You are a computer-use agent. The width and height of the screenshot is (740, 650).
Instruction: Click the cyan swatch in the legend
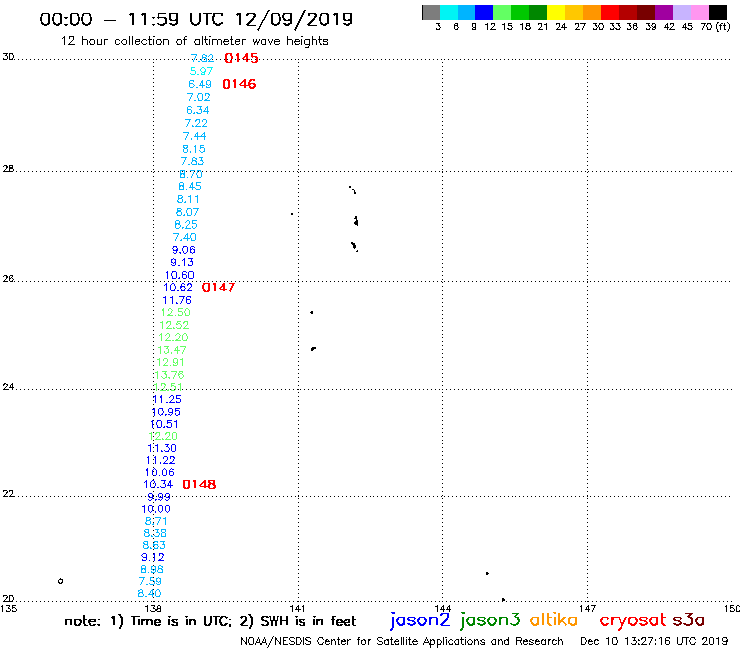click(449, 12)
